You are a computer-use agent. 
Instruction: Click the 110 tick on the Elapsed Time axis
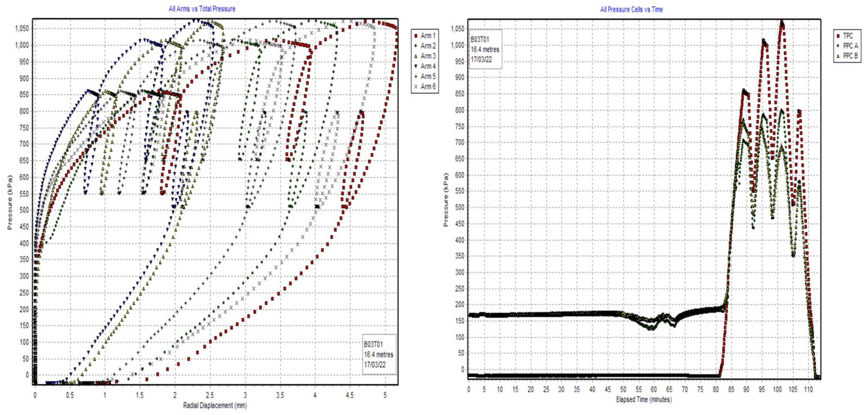808,389
